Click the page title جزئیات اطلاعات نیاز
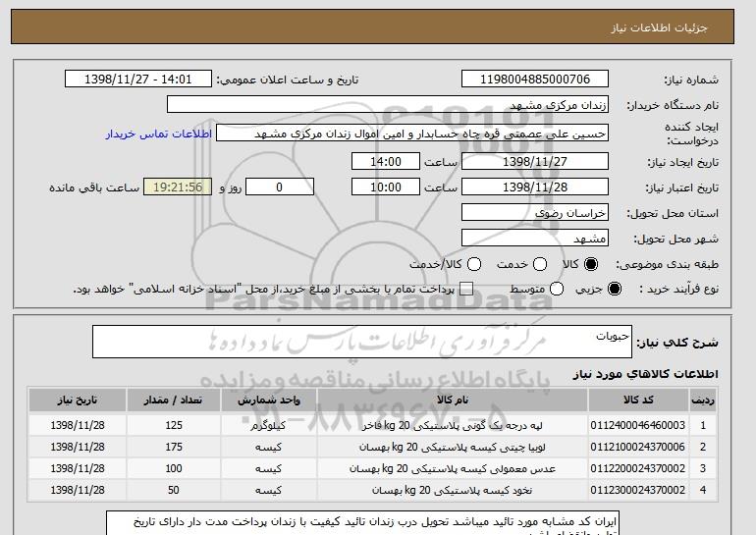The height and width of the screenshot is (535, 756). [659, 27]
